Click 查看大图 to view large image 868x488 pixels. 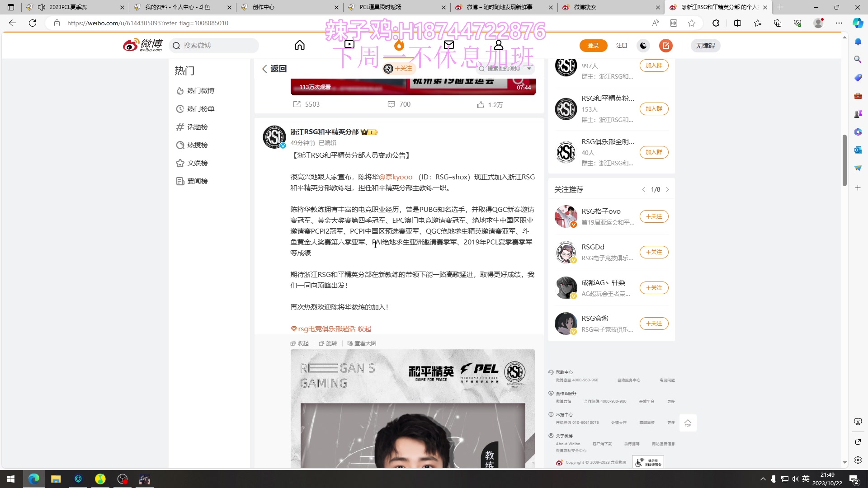click(x=362, y=343)
